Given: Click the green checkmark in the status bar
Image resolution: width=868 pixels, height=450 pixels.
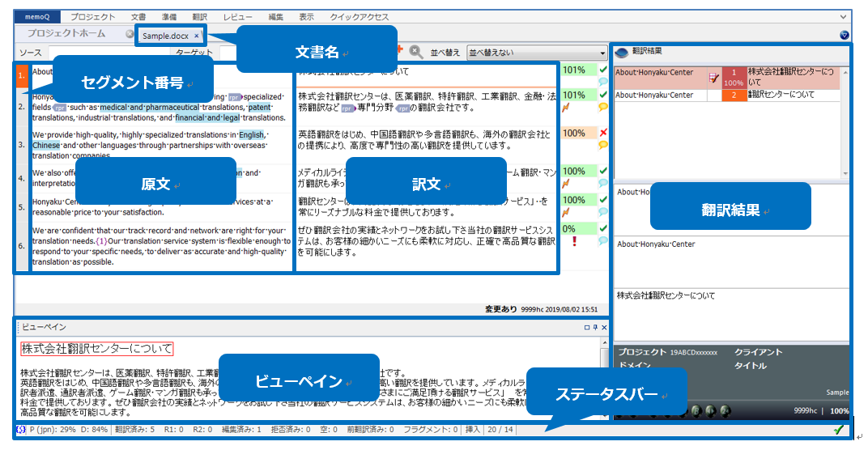Looking at the screenshot, I should point(838,430).
